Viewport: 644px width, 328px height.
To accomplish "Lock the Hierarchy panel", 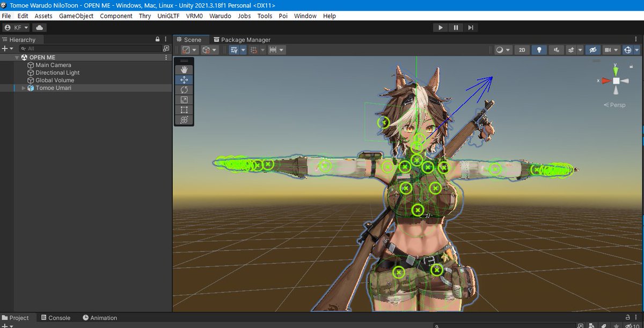I will click(157, 39).
